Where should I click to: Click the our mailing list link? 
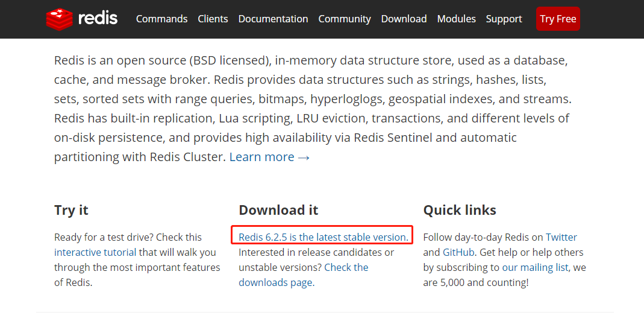click(535, 267)
